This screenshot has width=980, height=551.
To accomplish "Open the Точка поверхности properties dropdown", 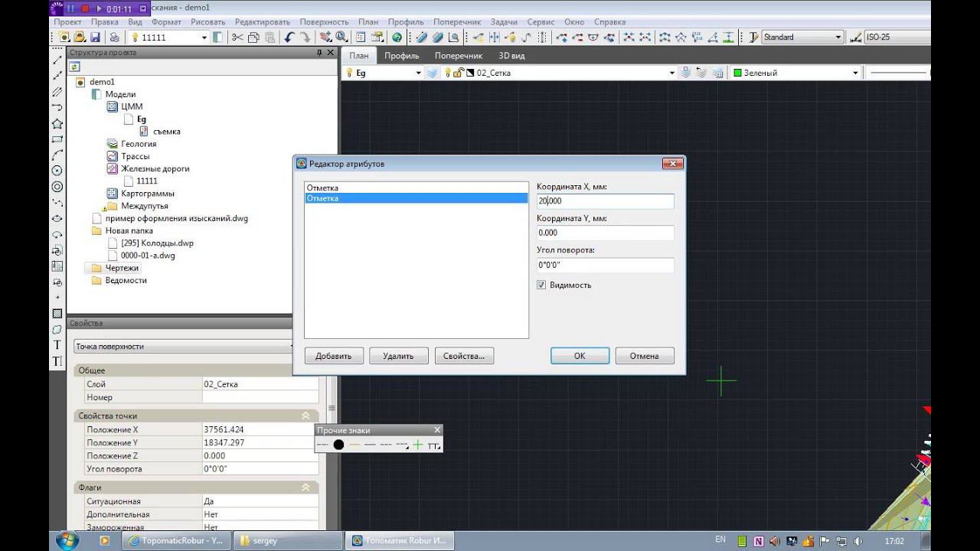I will tap(184, 346).
